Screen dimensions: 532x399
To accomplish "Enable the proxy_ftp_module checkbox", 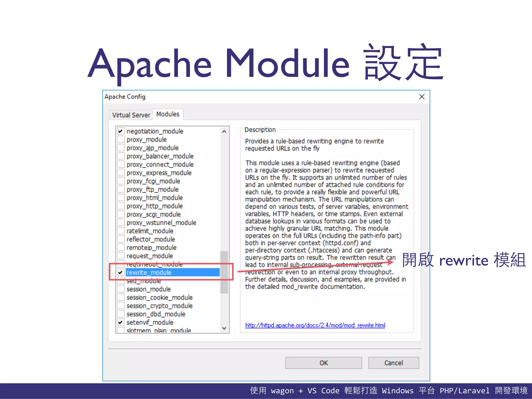I will [120, 189].
